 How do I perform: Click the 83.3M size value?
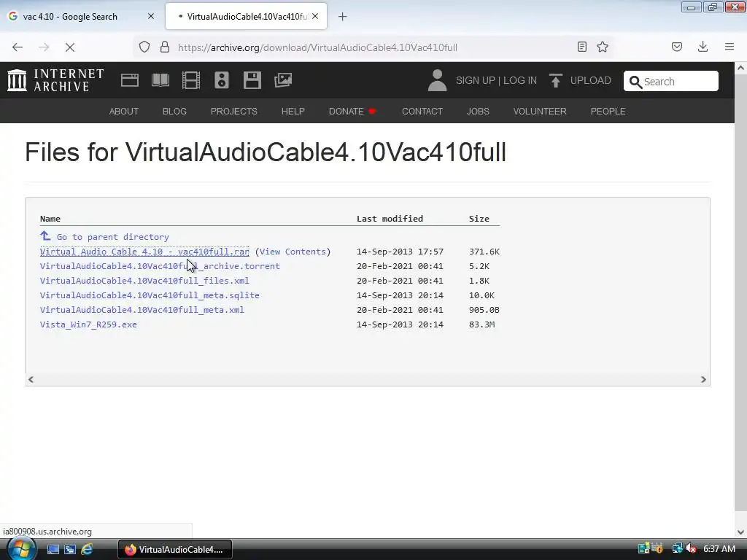(481, 324)
